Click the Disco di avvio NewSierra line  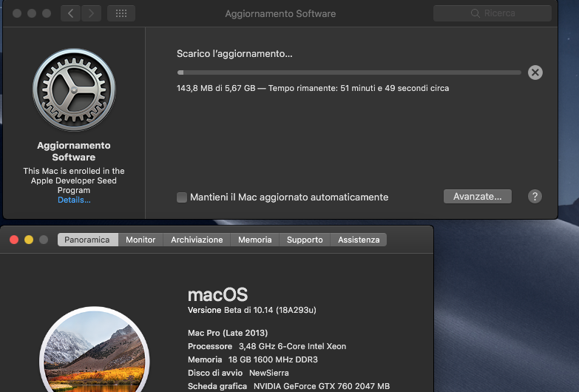pos(238,373)
